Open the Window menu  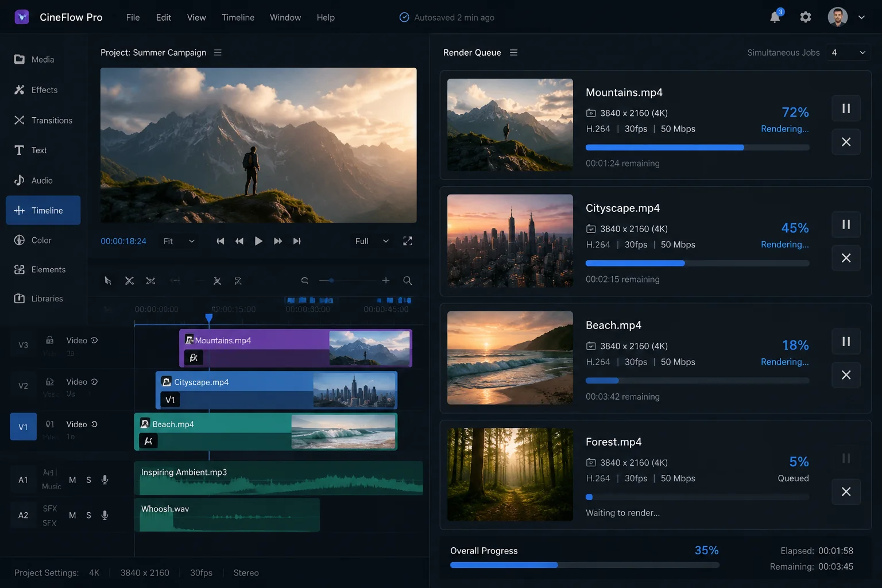(x=285, y=17)
